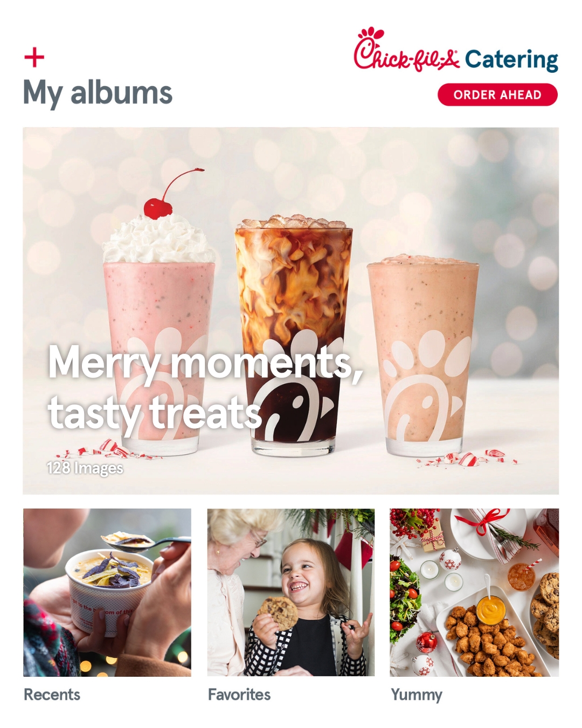Click the 128 Images count label
The width and height of the screenshot is (582, 728).
[85, 468]
